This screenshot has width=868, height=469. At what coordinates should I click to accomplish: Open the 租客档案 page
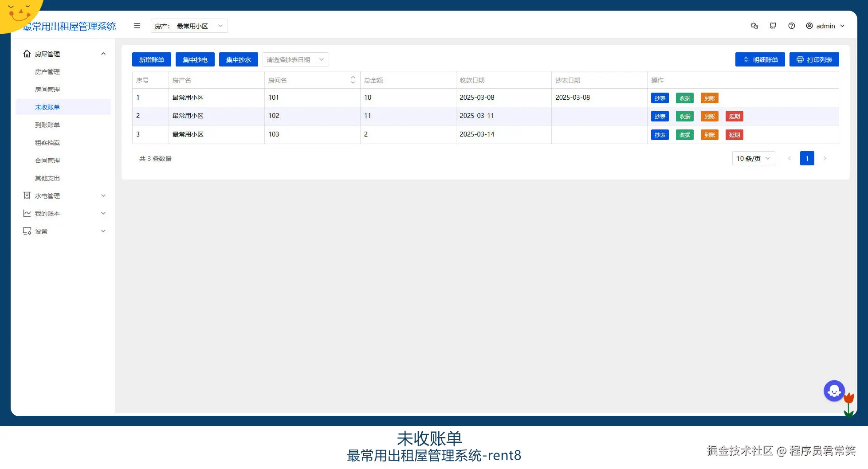pos(47,142)
